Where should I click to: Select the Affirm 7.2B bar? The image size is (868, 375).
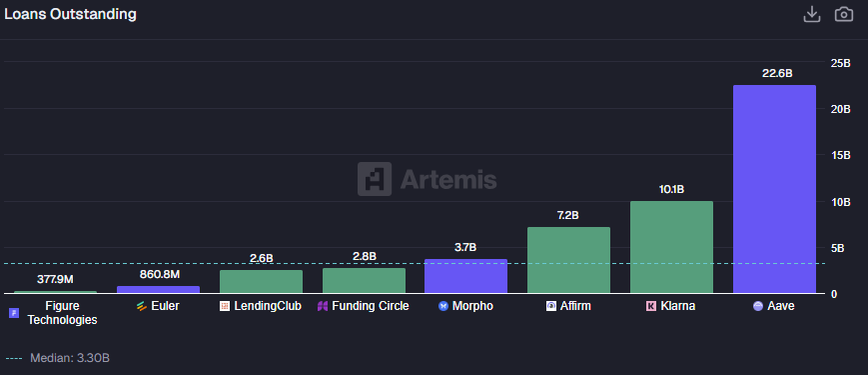click(x=568, y=260)
